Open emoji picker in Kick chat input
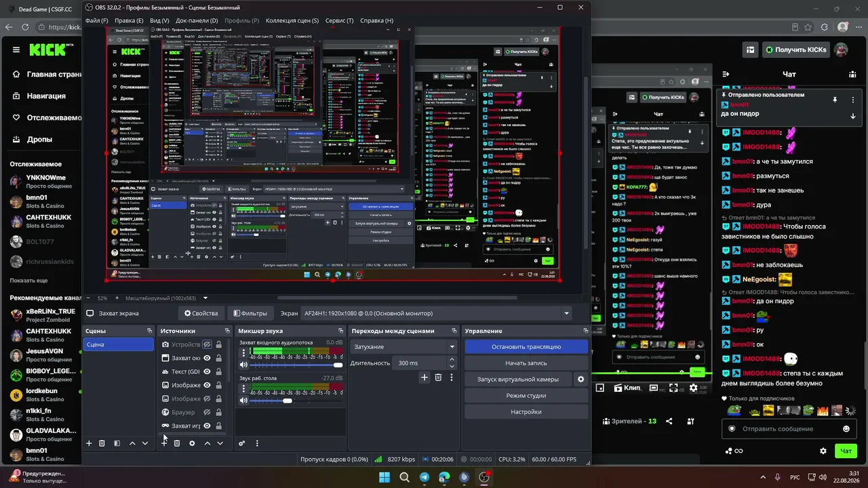868x488 pixels. coord(846,429)
